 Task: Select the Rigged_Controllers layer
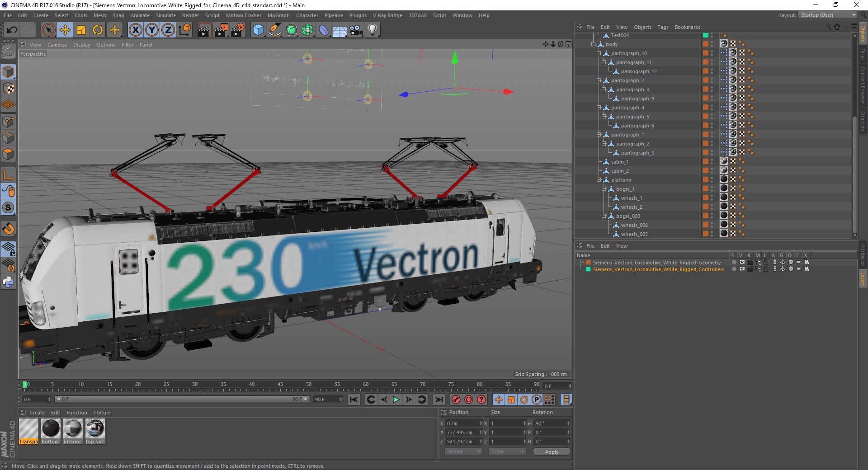pos(658,269)
